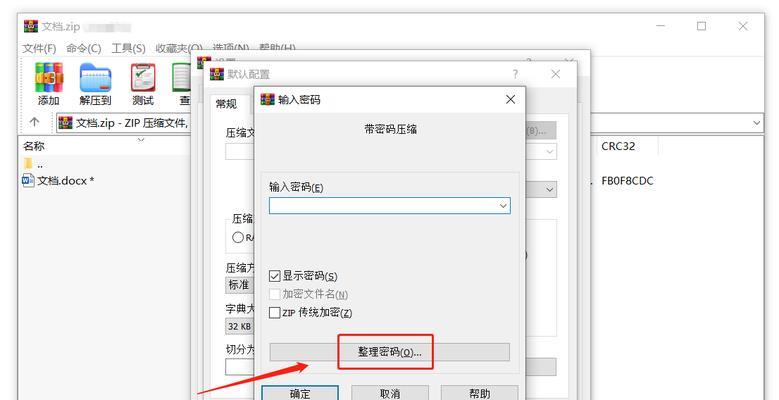Click the up-arrow parent folder icon

pos(34,122)
